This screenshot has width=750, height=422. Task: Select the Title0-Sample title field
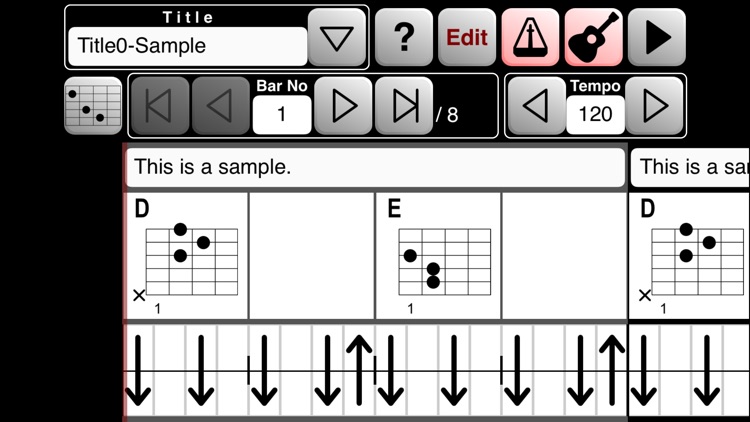[x=187, y=46]
